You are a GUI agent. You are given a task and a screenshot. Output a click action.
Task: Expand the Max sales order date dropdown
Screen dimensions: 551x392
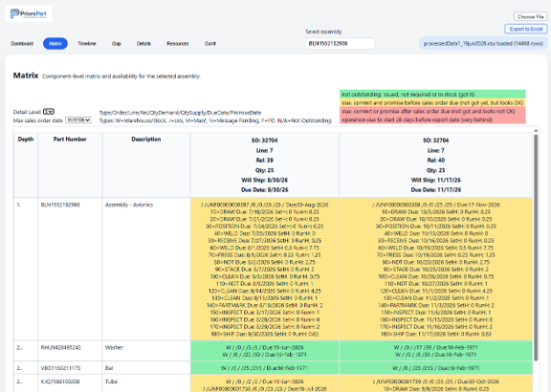(78, 120)
